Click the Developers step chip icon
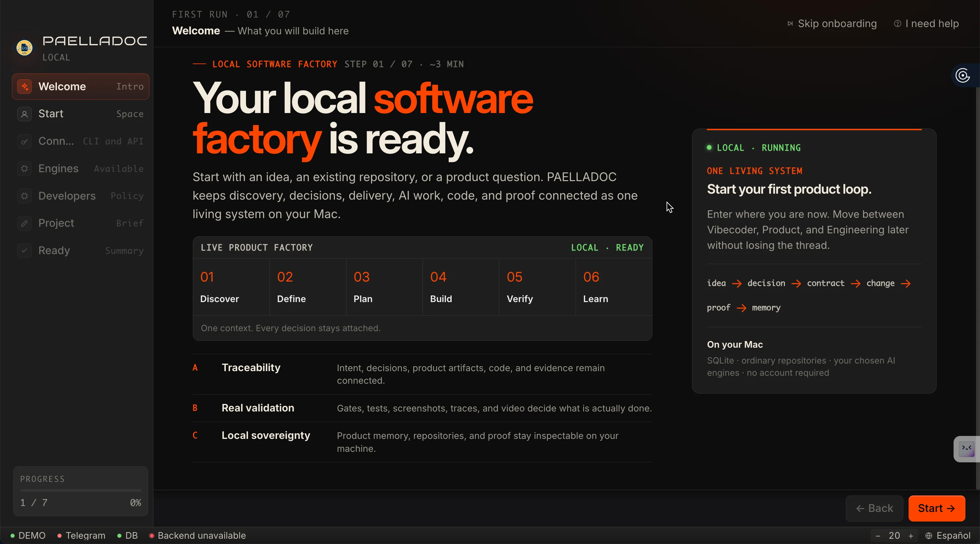This screenshot has height=544, width=980. 24,196
